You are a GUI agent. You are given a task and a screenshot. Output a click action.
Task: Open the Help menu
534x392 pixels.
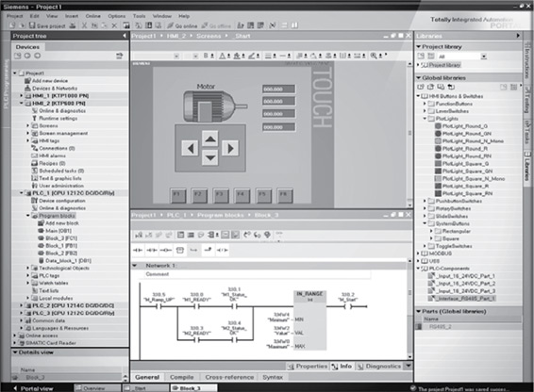[x=184, y=16]
